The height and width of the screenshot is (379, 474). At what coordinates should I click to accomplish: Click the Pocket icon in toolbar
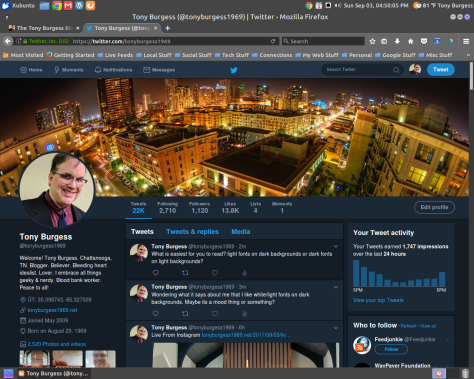click(x=424, y=41)
